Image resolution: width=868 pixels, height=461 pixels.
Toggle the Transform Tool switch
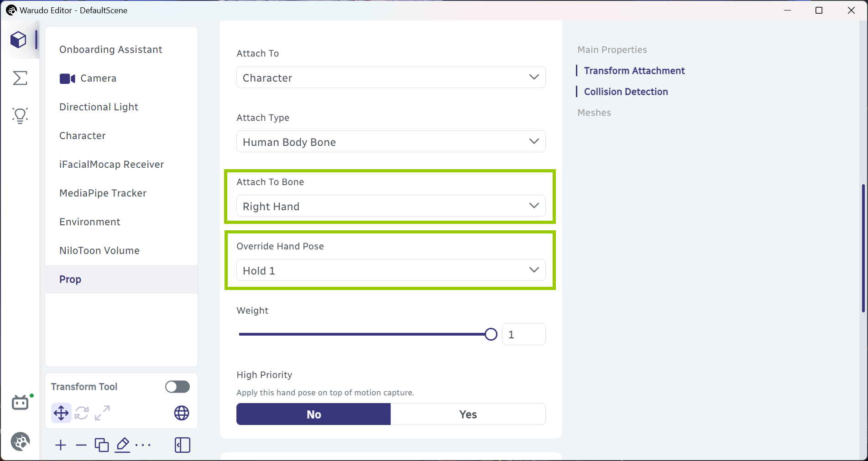pyautogui.click(x=178, y=387)
